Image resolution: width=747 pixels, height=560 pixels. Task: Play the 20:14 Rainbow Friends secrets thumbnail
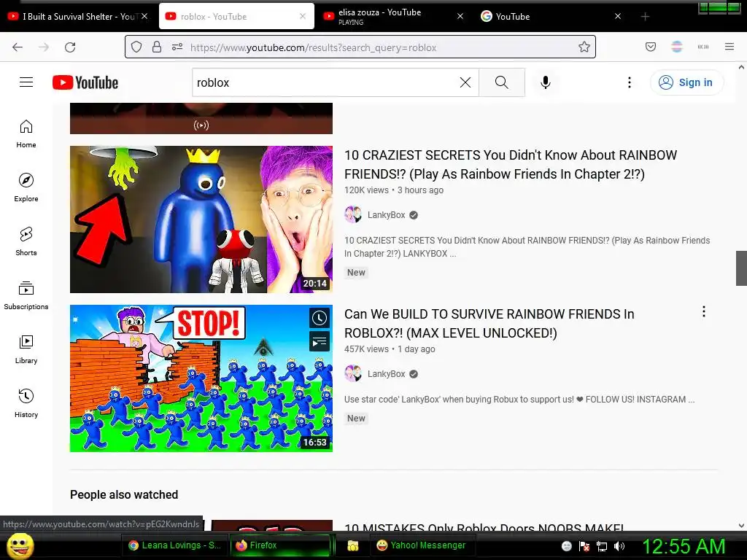coord(201,219)
